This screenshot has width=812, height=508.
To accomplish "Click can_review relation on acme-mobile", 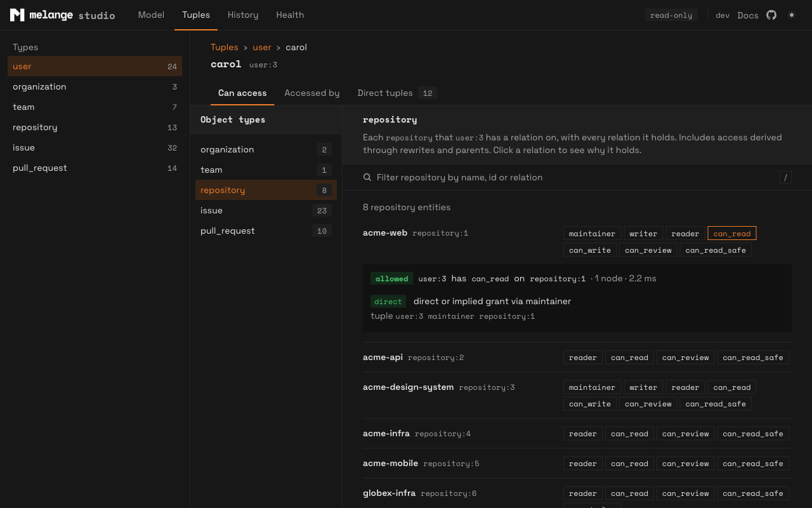I will click(x=686, y=464).
